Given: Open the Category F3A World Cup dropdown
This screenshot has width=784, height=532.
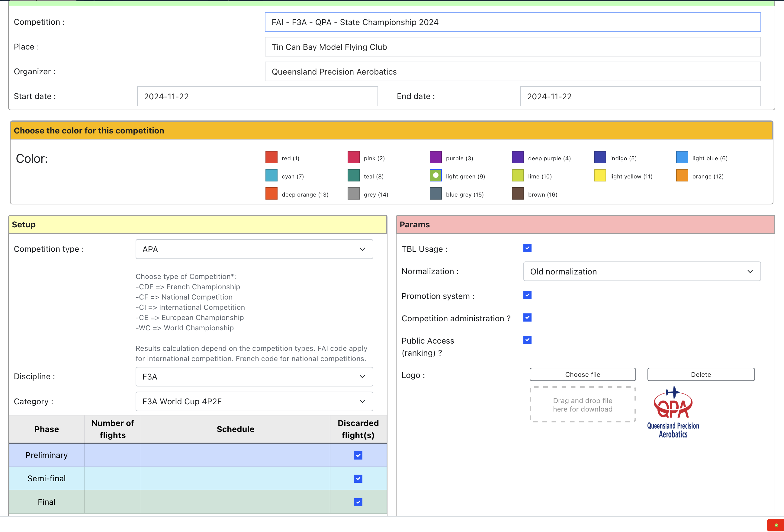Looking at the screenshot, I should coord(254,402).
